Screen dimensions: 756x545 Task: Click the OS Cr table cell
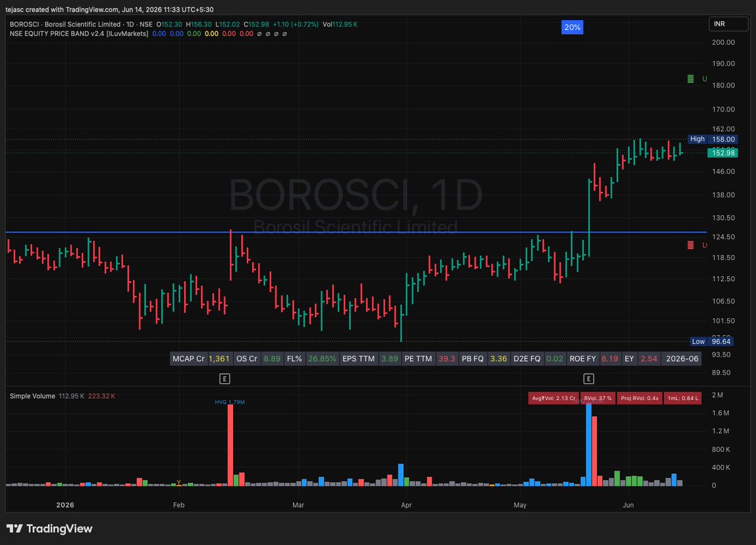[x=246, y=359]
